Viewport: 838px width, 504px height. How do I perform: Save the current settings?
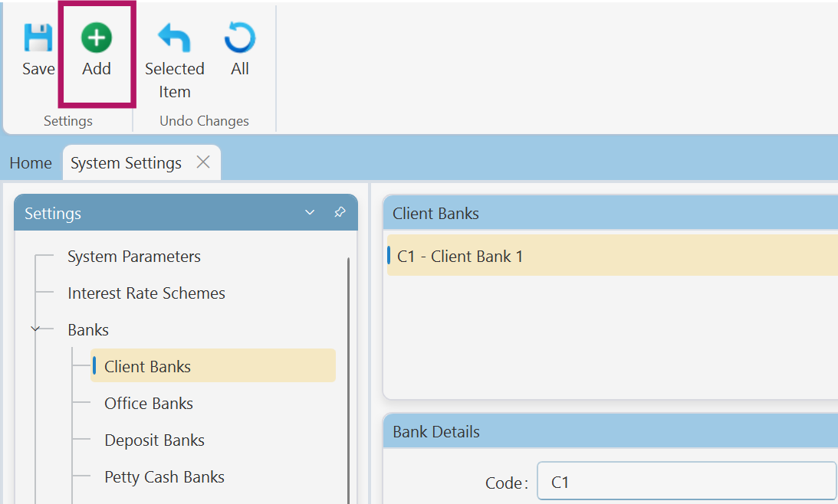pyautogui.click(x=38, y=46)
